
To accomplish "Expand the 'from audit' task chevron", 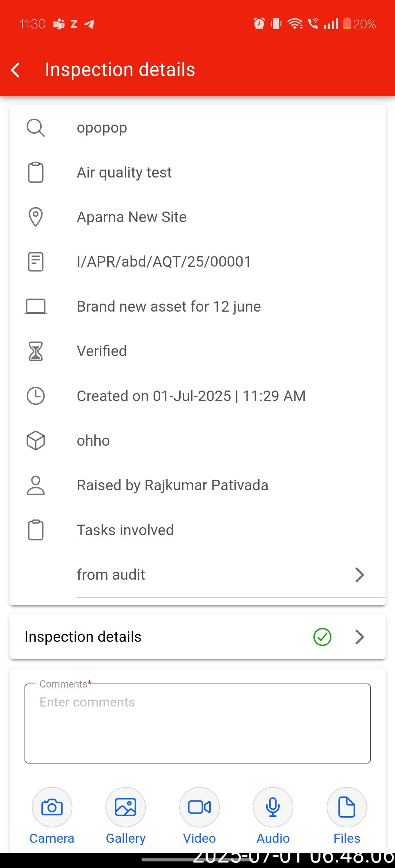I will (x=360, y=575).
